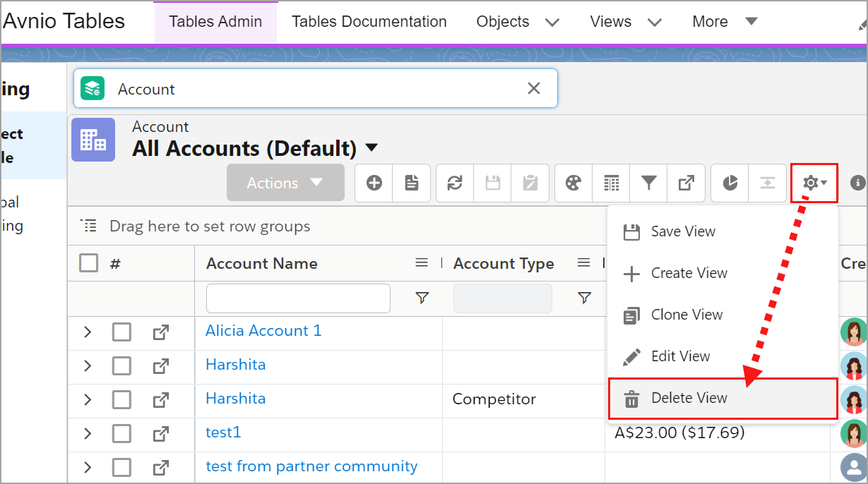This screenshot has height=484, width=868.
Task: Click the refresh icon in toolbar
Action: pyautogui.click(x=455, y=183)
